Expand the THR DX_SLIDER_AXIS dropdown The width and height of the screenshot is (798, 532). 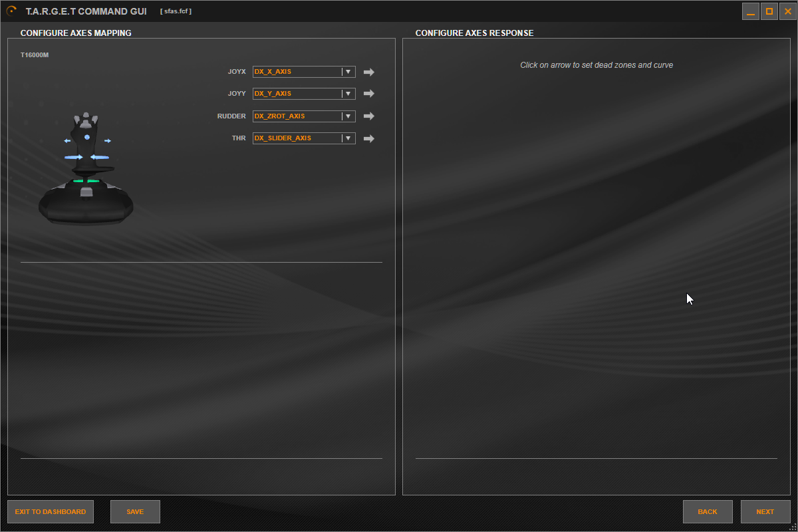coord(304,138)
